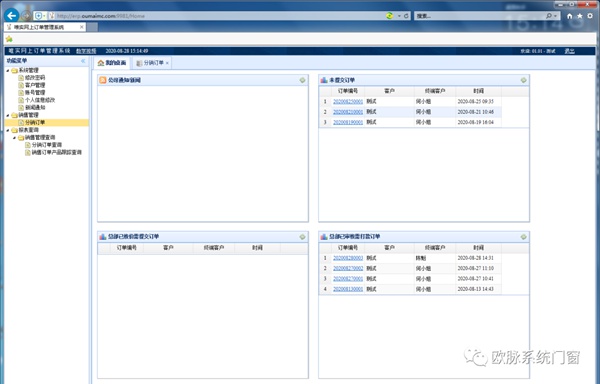Screen dimensions: 600x384
Task: Collapse the 功能菜单 sidebar with the double arrow
Action: [x=83, y=61]
